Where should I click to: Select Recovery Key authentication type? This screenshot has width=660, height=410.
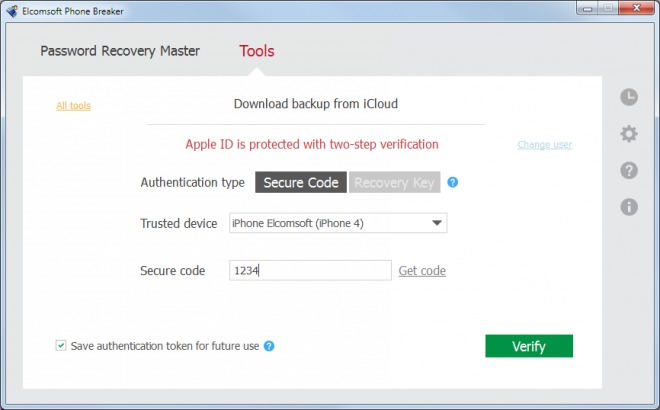pos(394,182)
